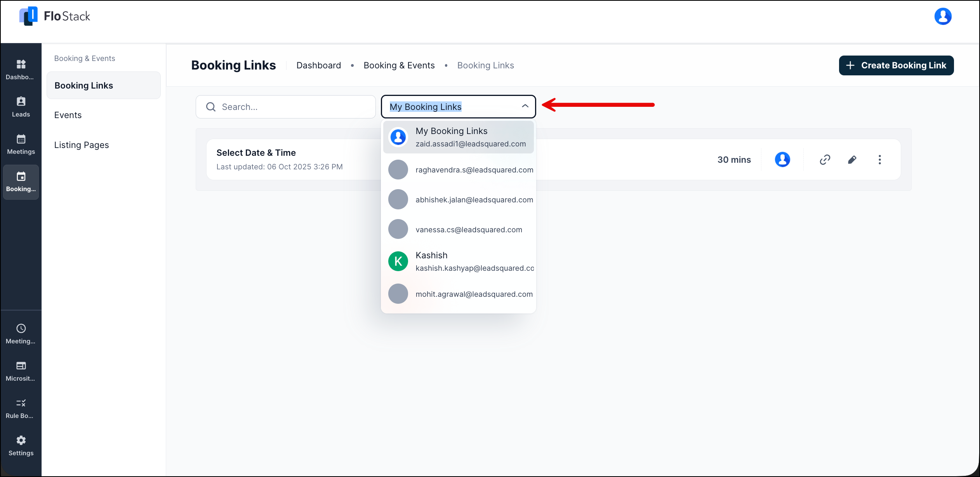Choose abhishek.jalan@leadsquared.com from list
Viewport: 980px width, 477px height.
(458, 200)
